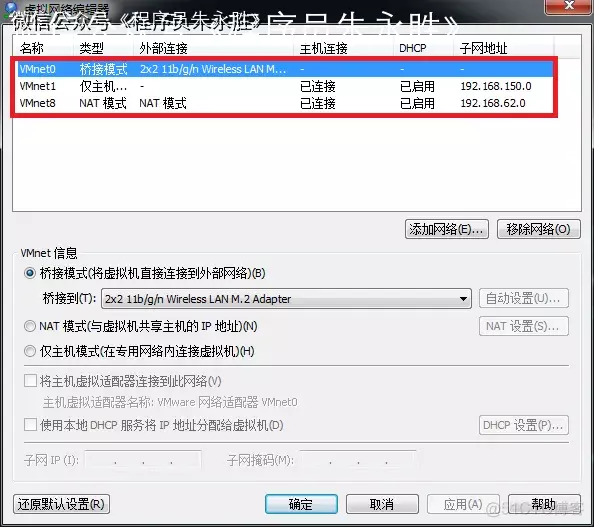Open NAT settings button
This screenshot has width=594, height=527.
click(524, 326)
